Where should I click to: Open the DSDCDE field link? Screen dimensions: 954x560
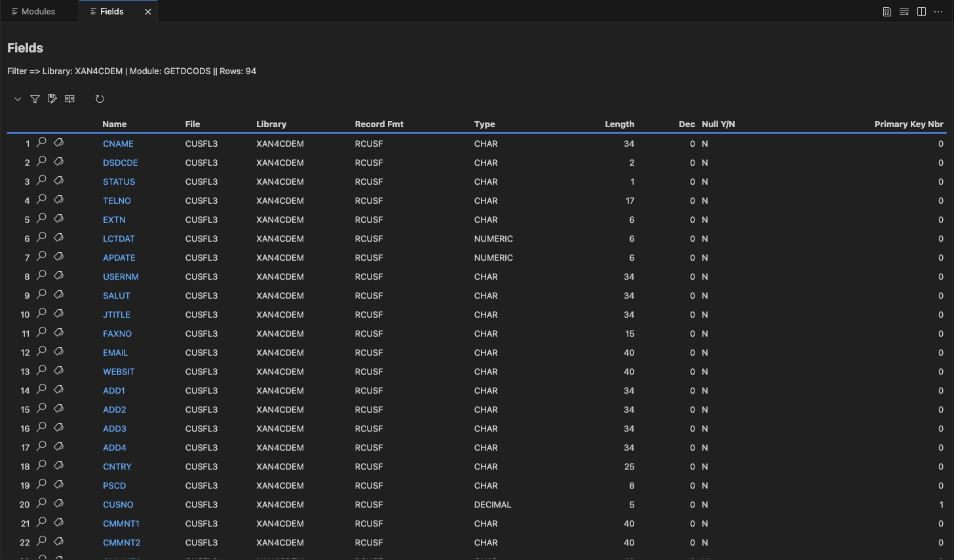120,162
